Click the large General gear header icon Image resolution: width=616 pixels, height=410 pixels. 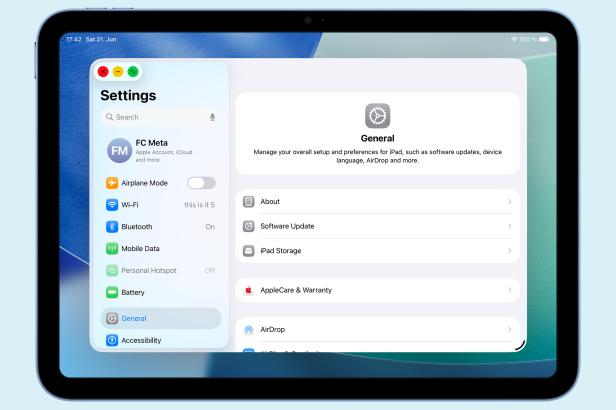tap(378, 116)
